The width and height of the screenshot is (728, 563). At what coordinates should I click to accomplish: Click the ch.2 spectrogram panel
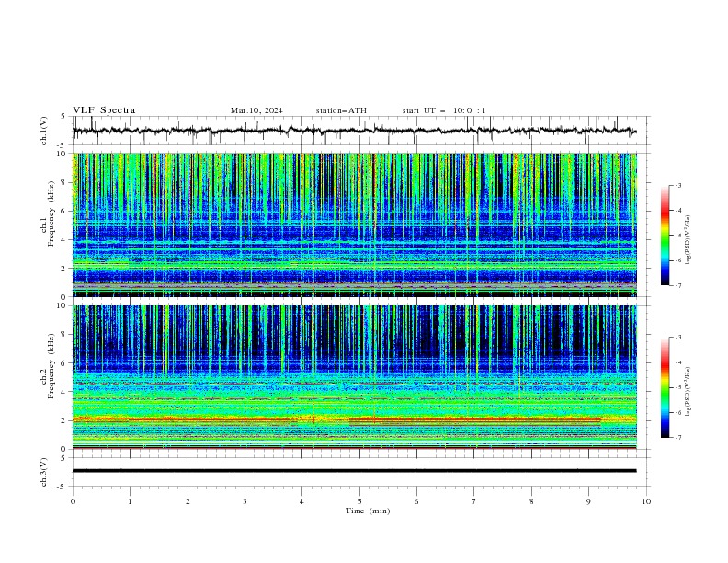(x=354, y=377)
